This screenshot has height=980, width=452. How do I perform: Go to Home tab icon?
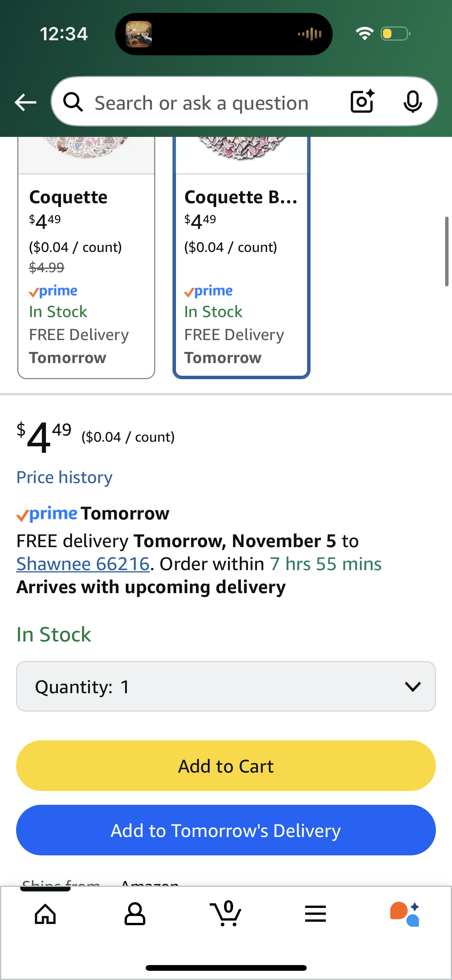(45, 914)
